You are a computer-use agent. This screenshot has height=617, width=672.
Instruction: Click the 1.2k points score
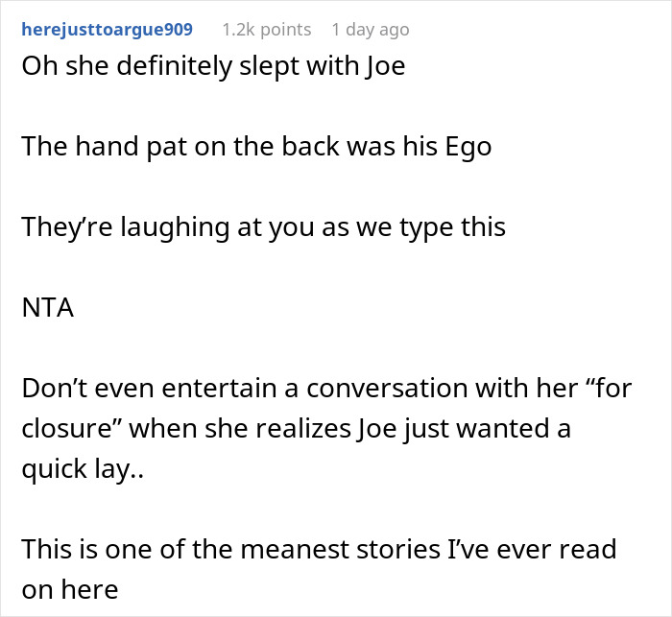(x=266, y=30)
